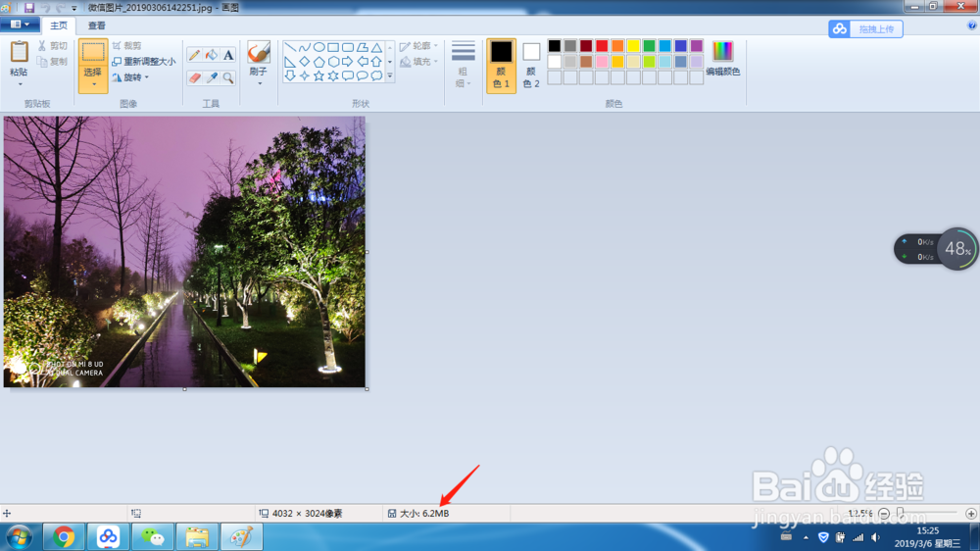The height and width of the screenshot is (551, 980).
Task: Select the Color picker eyedropper tool
Action: pos(212,77)
